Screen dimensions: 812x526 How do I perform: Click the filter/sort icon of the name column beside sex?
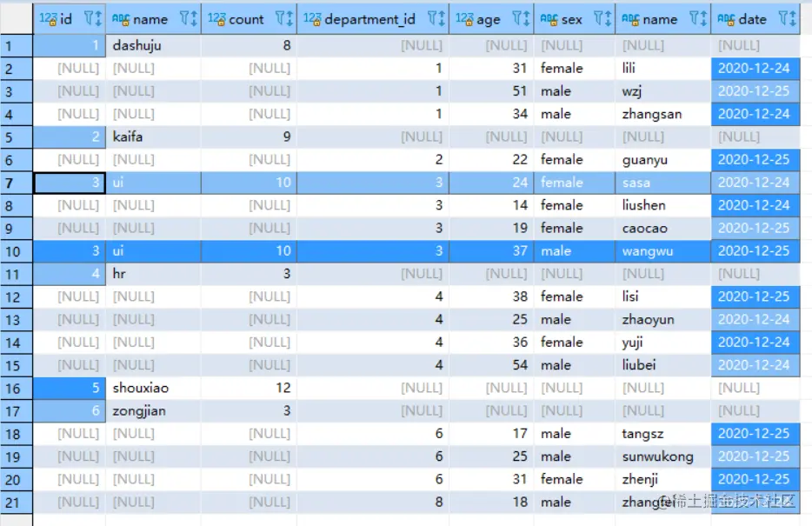(x=698, y=19)
